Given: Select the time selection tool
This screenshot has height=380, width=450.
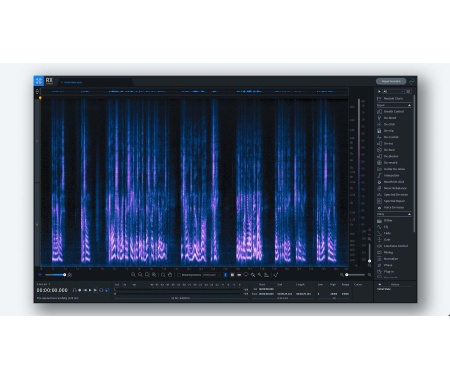Looking at the screenshot, I should tap(225, 275).
